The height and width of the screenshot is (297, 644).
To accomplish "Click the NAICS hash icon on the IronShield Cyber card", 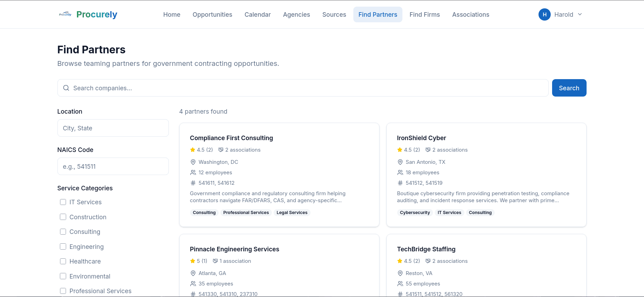I will pos(400,183).
